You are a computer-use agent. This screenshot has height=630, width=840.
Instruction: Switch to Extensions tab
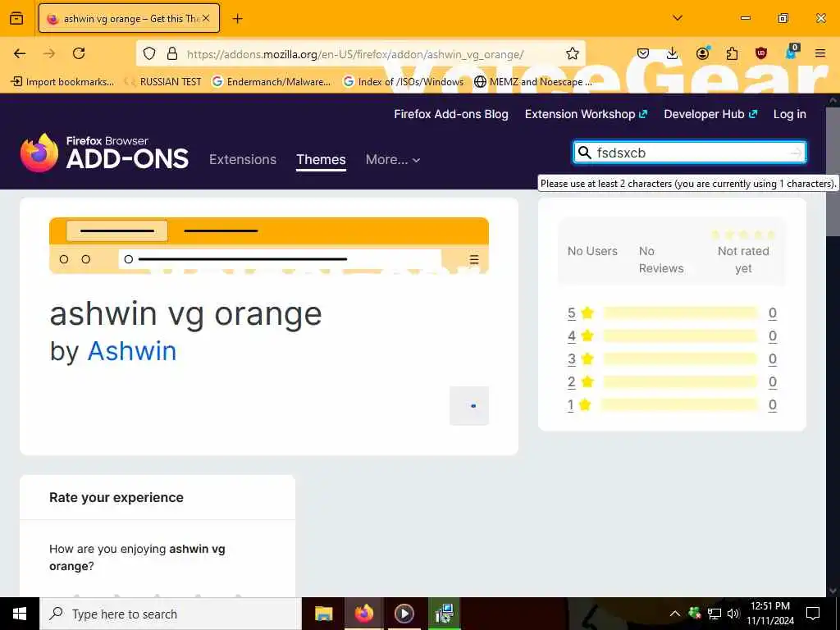click(243, 159)
